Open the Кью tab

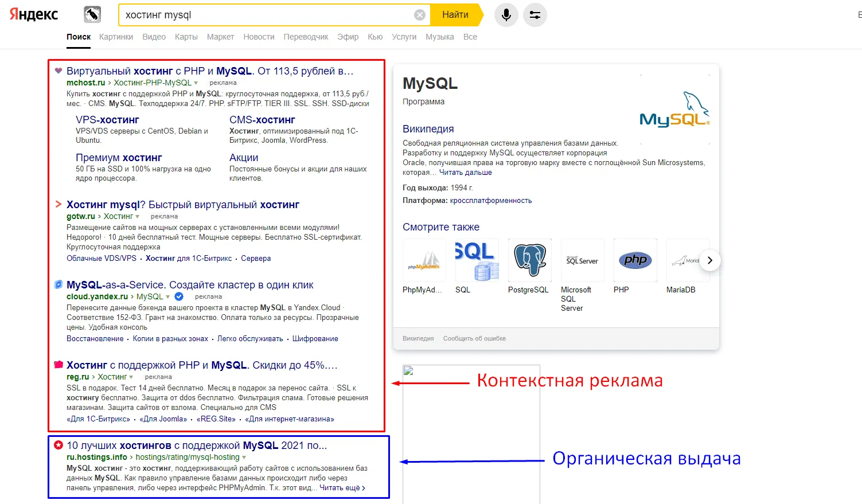[x=375, y=37]
